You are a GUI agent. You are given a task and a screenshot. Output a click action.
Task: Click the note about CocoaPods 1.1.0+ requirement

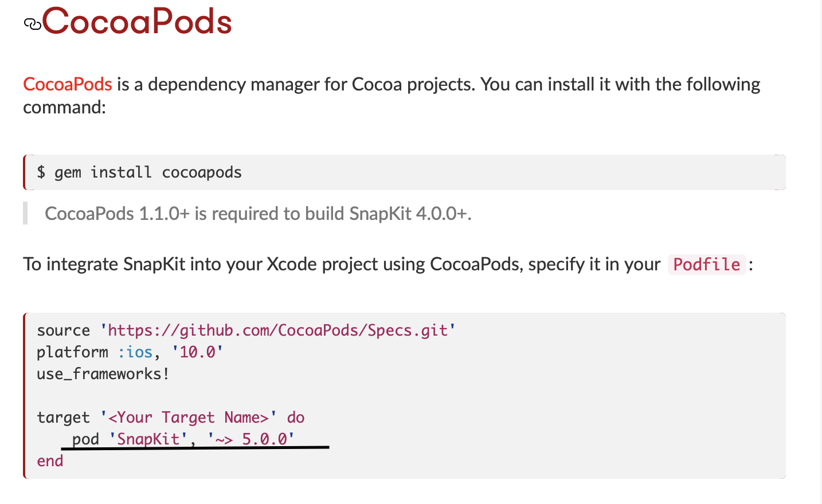pyautogui.click(x=258, y=214)
